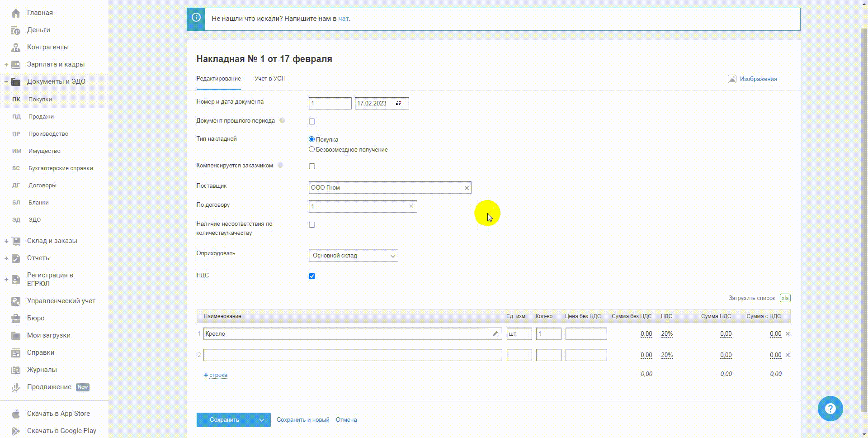
Task: Open Покупки submenu item
Action: click(40, 100)
